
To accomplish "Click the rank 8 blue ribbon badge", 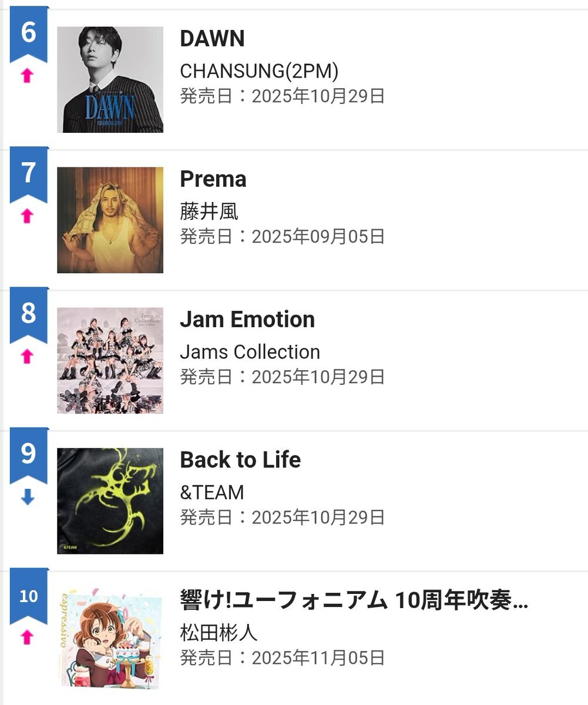I will (x=28, y=314).
